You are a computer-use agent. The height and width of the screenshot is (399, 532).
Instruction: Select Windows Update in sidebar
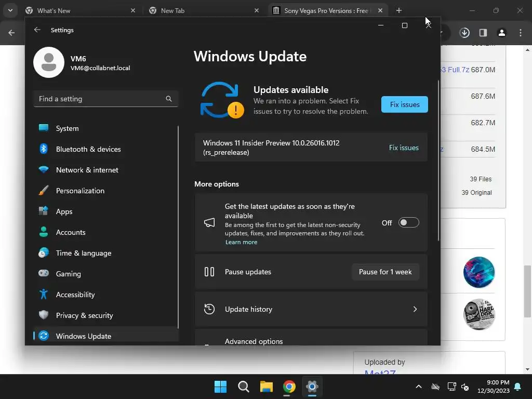click(105, 336)
